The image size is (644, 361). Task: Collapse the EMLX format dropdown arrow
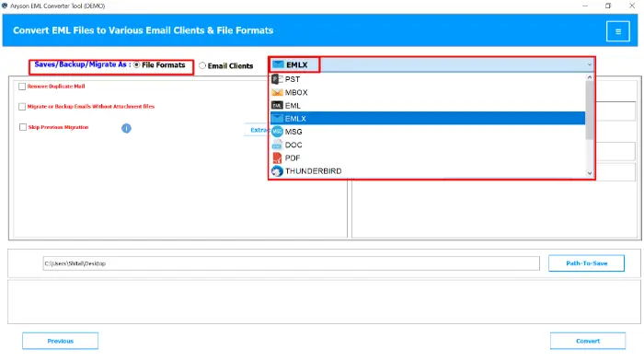589,64
